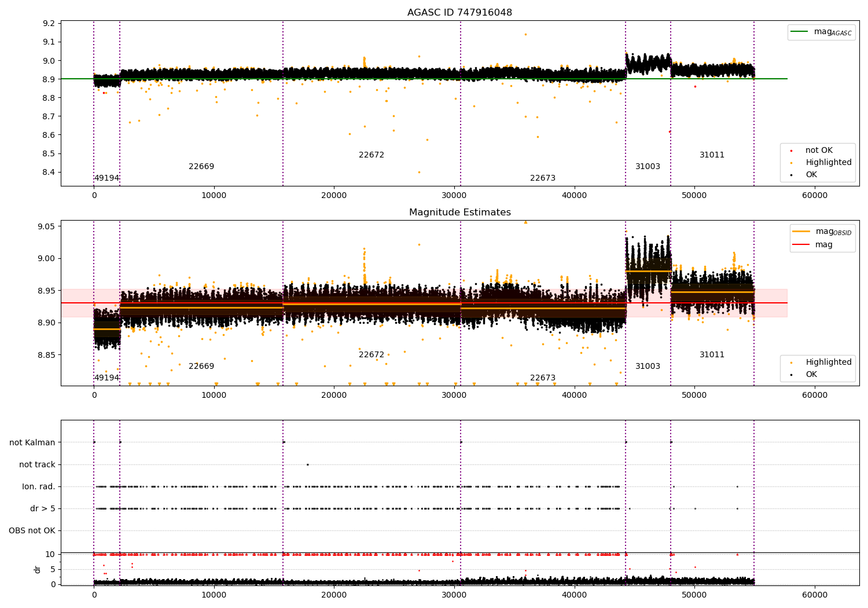Click 'Highlighted' in the top plot legend
The image size is (868, 608).
click(829, 163)
